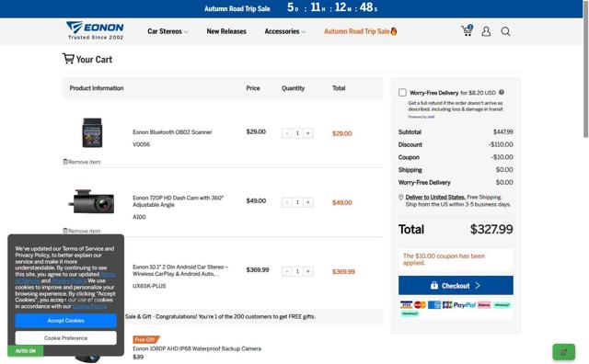589x364 pixels.
Task: Expand the Car Stereos dropdown menu
Action: click(167, 31)
